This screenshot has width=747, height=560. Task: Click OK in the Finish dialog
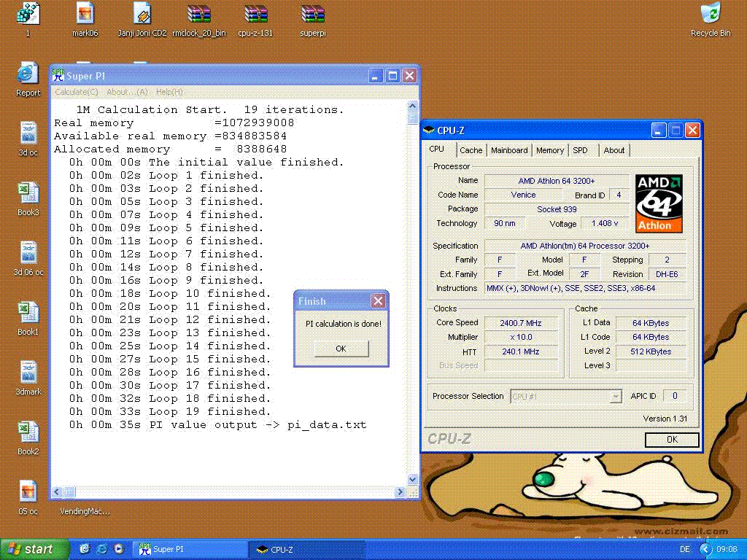pos(341,349)
